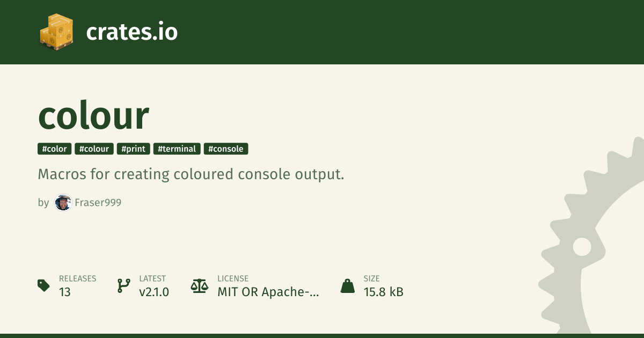
Task: Open the crates.io site title
Action: [131, 32]
